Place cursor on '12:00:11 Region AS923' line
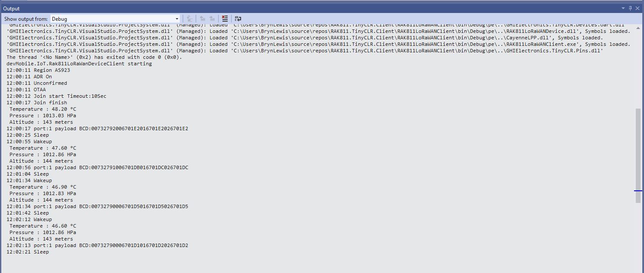 tap(38, 70)
